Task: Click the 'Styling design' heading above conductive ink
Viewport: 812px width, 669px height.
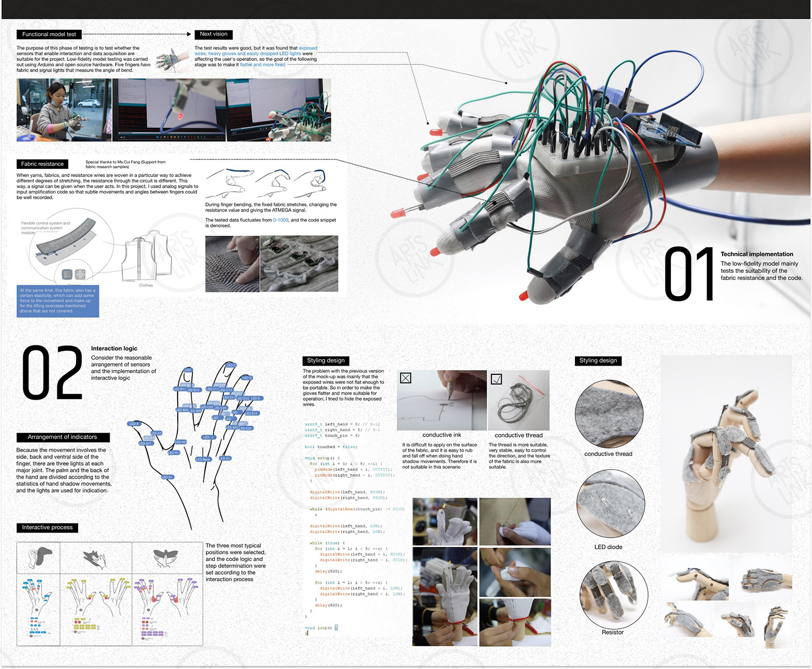Action: 326,361
